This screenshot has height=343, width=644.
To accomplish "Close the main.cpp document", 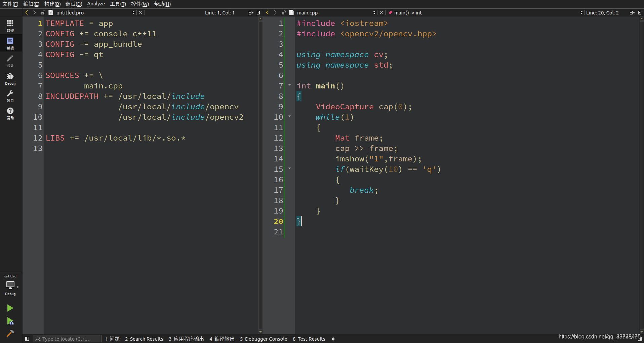I will pos(381,12).
